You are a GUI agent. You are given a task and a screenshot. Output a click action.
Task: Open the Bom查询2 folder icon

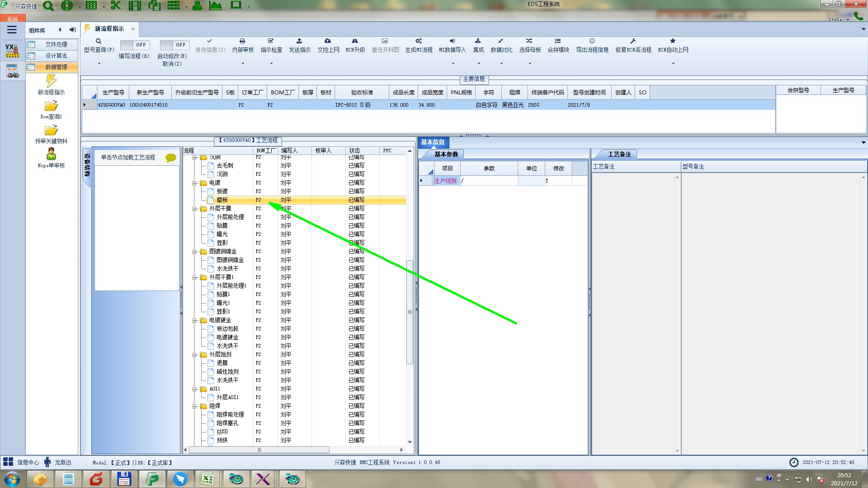coord(51,106)
